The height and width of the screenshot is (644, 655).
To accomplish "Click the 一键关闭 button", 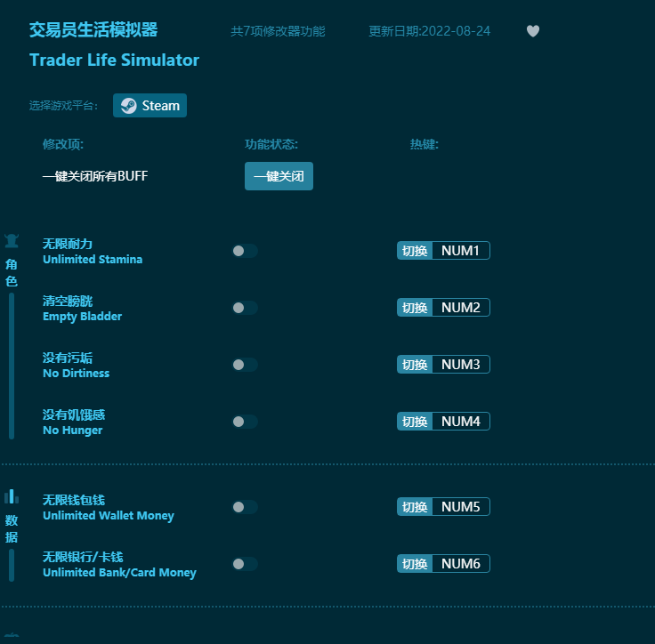I will [279, 176].
